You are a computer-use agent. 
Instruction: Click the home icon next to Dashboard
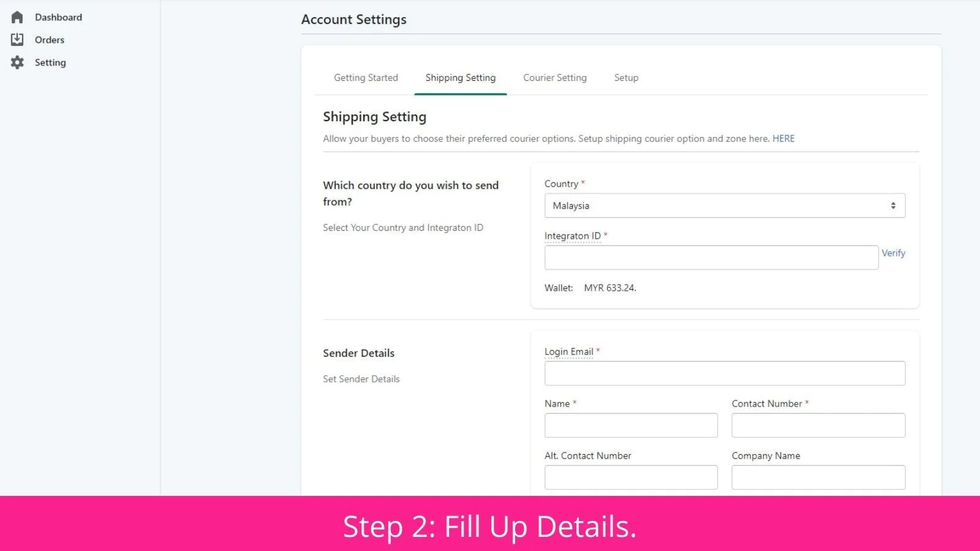tap(17, 17)
